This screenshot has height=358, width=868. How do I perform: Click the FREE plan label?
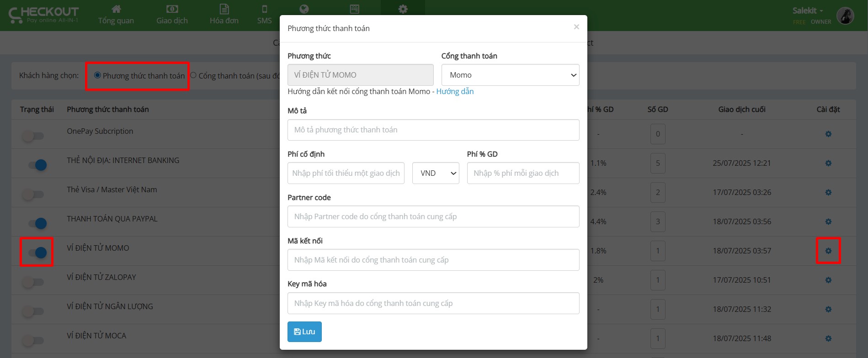pos(799,22)
